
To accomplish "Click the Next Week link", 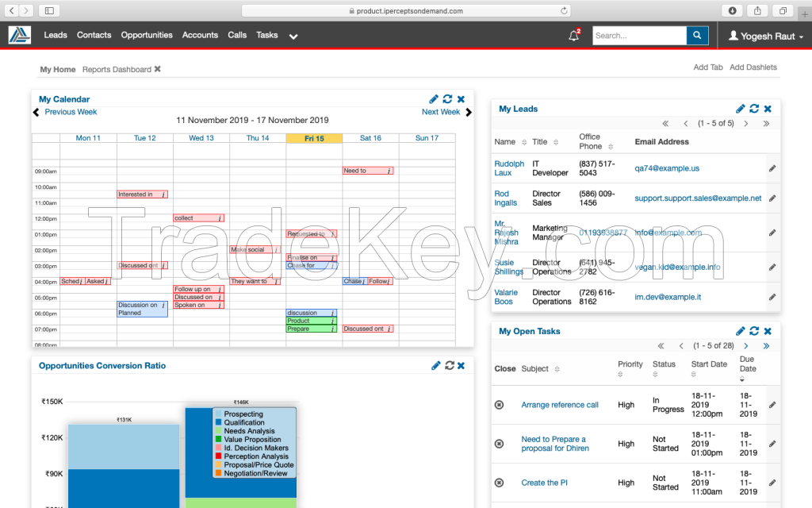I will [441, 112].
